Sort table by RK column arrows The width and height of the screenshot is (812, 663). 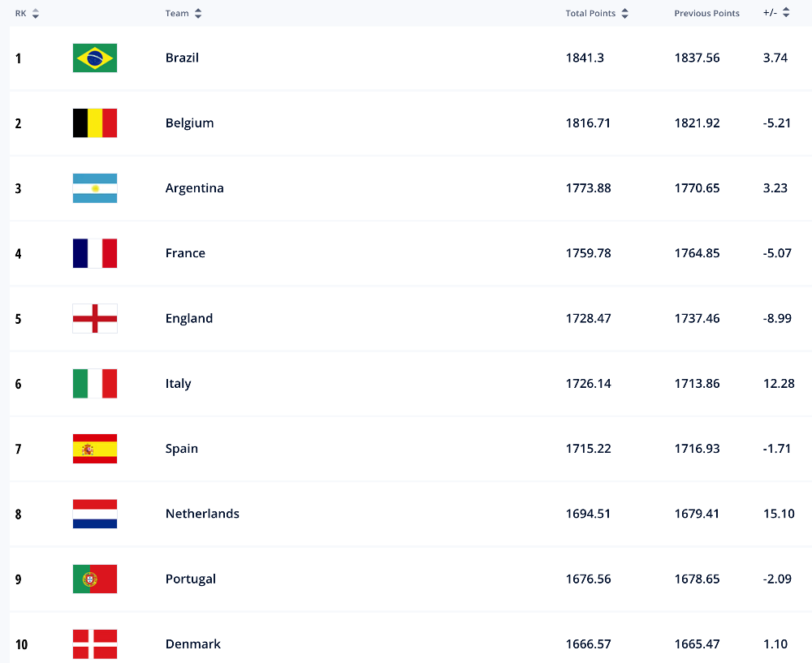[36, 14]
